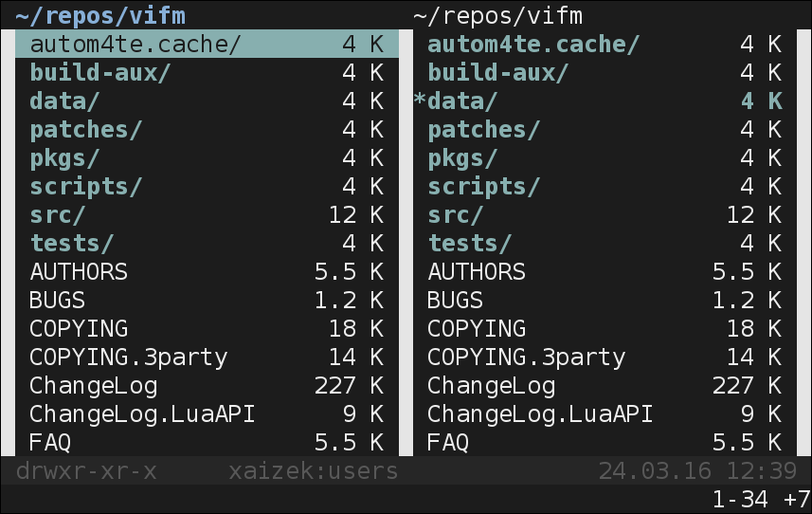Select ChangeLog file in the left pane
Image resolution: width=812 pixels, height=514 pixels.
[208, 385]
